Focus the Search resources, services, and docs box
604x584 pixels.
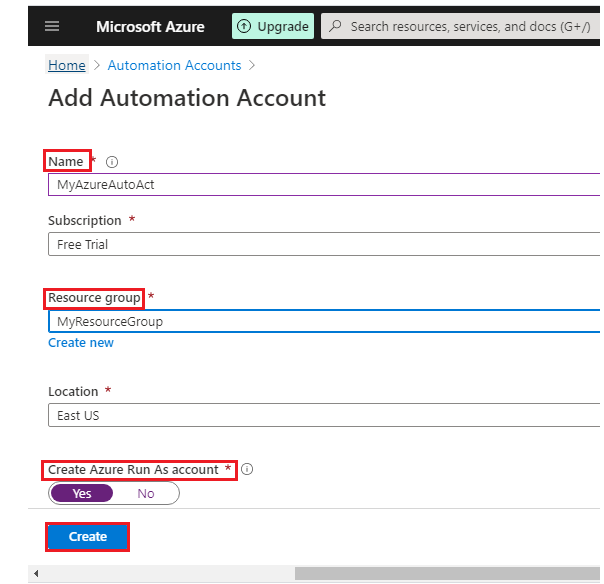point(470,26)
